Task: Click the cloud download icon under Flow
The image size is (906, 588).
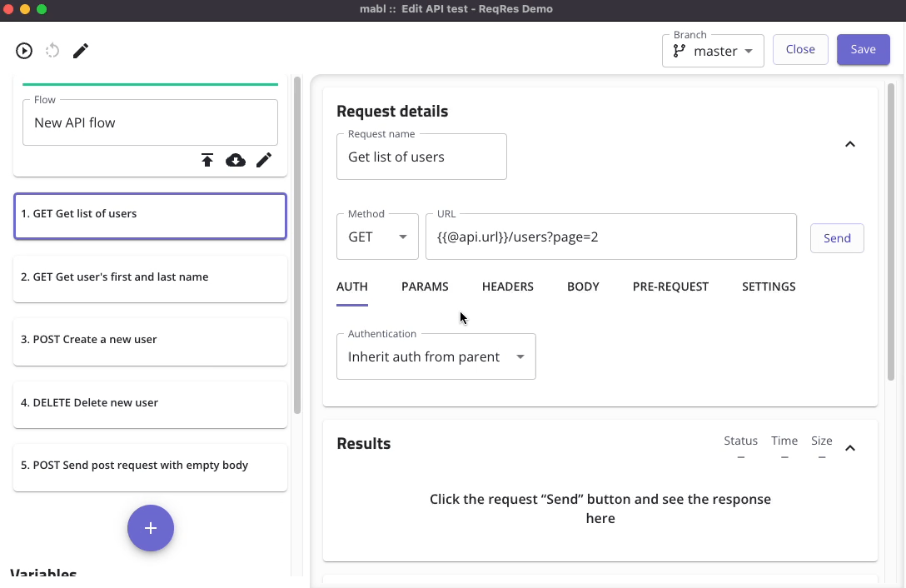Action: (x=235, y=160)
